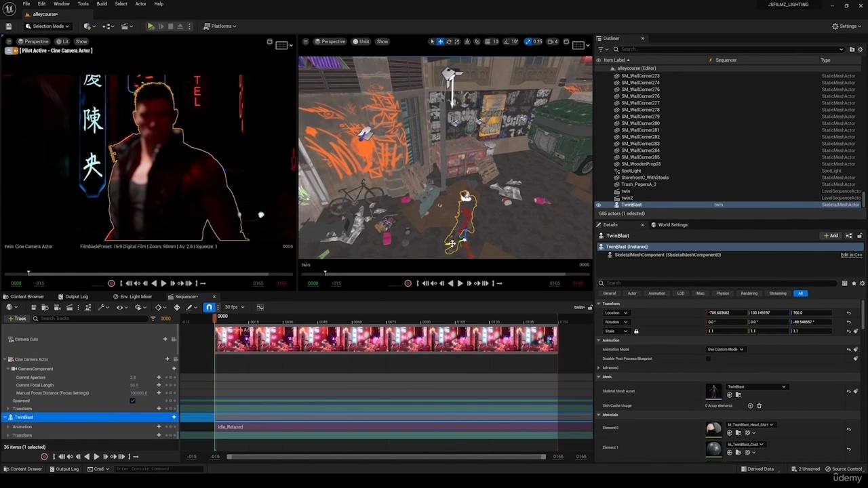Toggle the Spawned checkbox in Sequencer

click(x=132, y=401)
